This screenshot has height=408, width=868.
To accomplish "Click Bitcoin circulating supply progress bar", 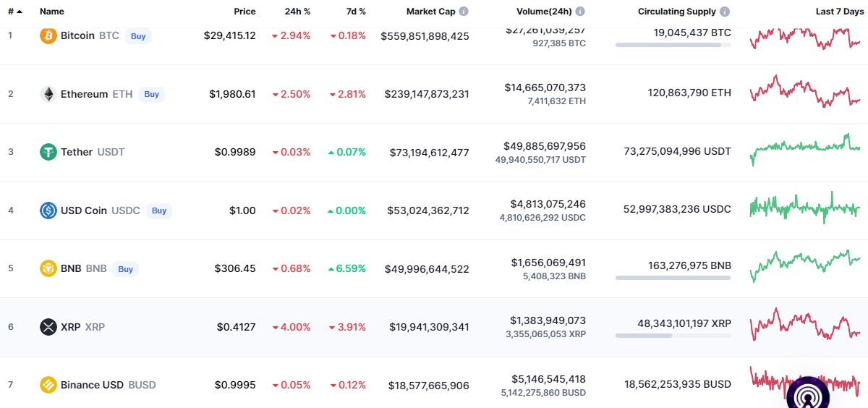I will point(673,45).
